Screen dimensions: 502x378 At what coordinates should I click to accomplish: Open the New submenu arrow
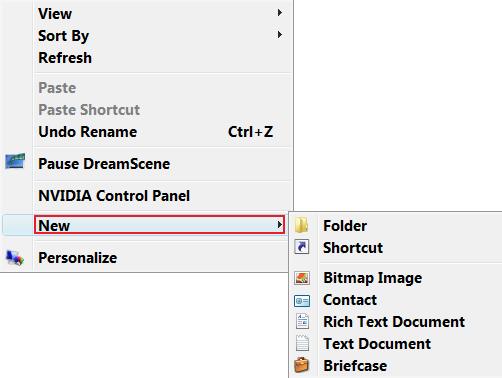click(280, 225)
